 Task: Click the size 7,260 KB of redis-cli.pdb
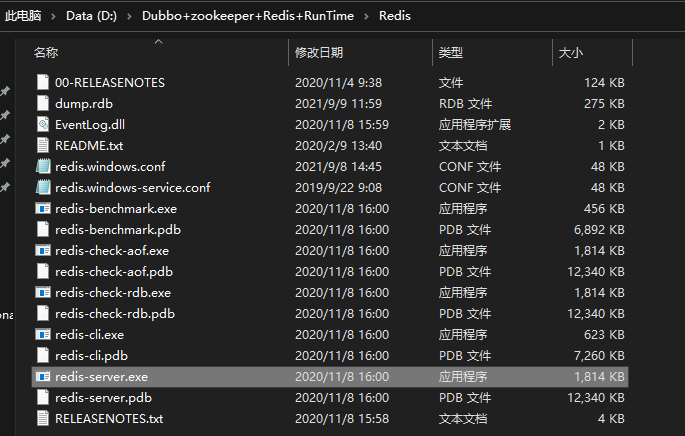[599, 356]
